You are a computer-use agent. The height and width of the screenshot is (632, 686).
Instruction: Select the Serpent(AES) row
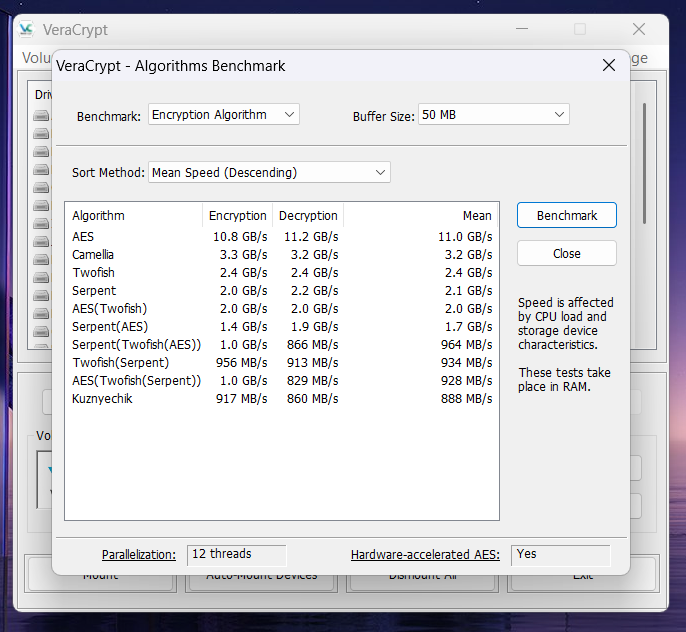[x=282, y=327]
